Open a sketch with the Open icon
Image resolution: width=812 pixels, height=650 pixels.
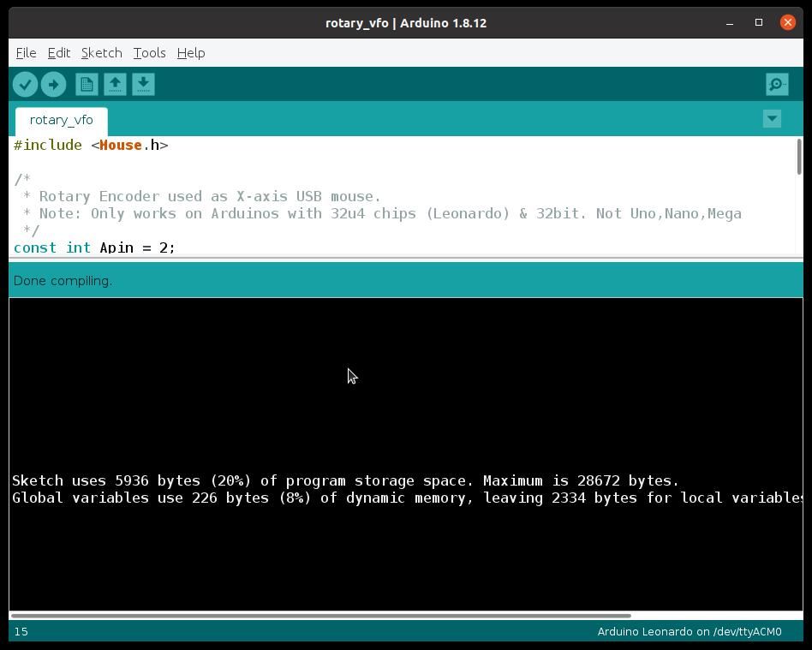115,85
